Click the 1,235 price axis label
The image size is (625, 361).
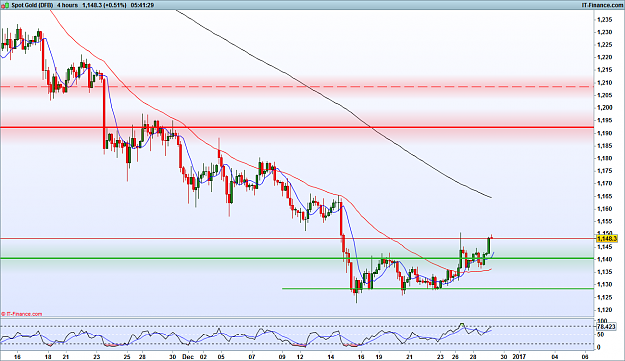point(605,20)
